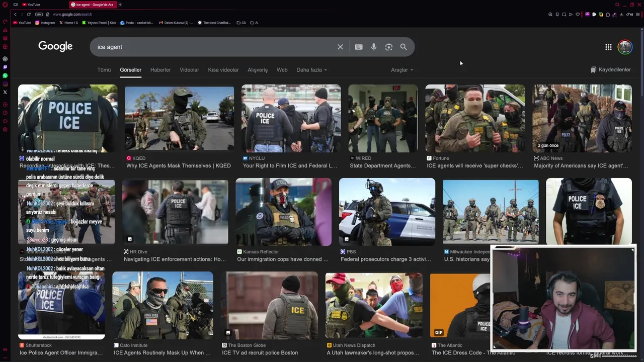
Task: Open ChatGPT from the Opera sidebar
Action: coord(5,59)
